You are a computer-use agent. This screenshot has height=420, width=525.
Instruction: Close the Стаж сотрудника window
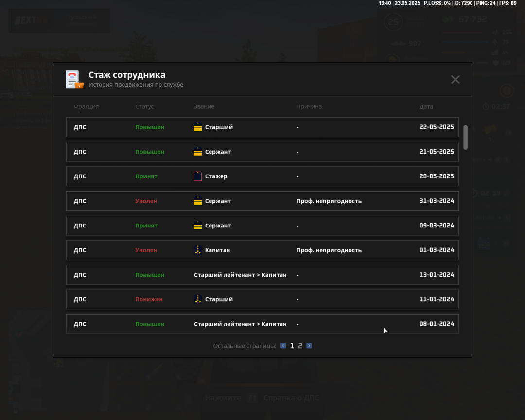pyautogui.click(x=455, y=80)
